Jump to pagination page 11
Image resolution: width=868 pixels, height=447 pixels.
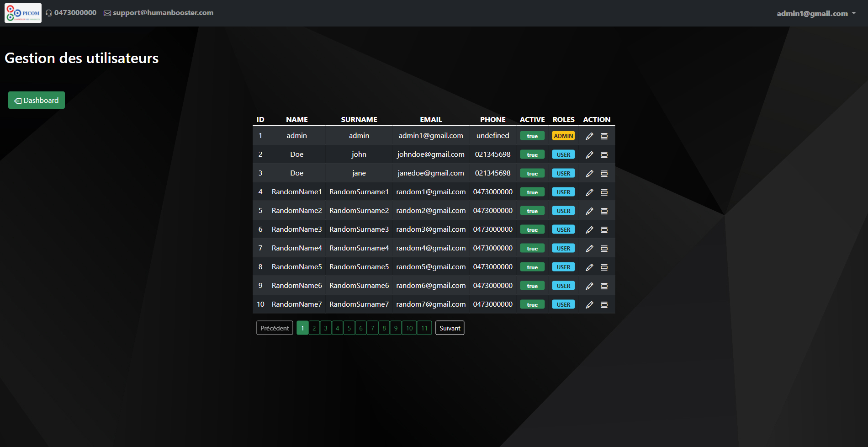tap(424, 328)
